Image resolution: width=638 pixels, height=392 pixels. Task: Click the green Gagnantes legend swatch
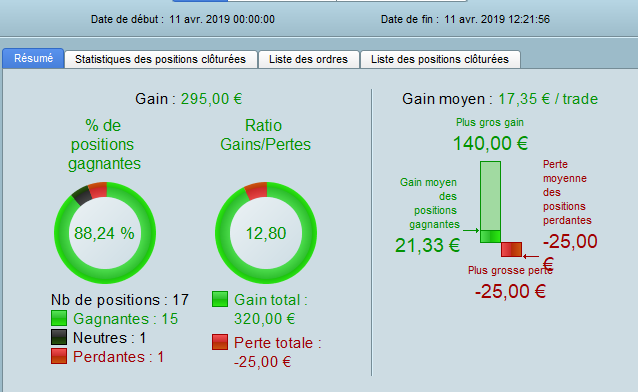59,318
